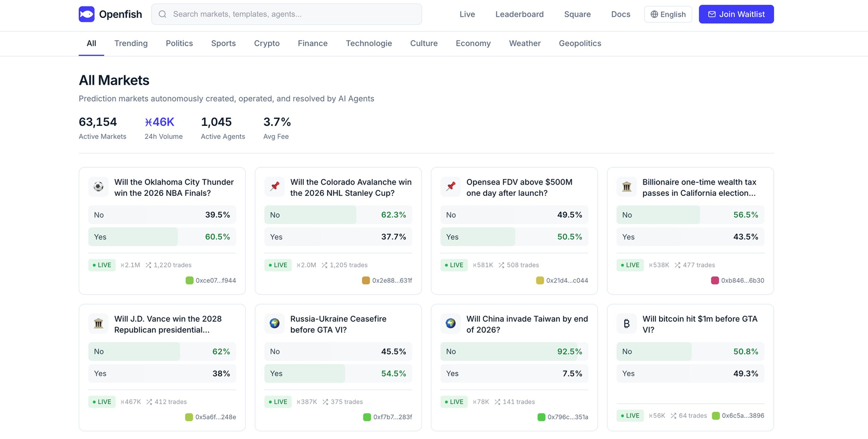Focus the search markets input field

pyautogui.click(x=286, y=14)
